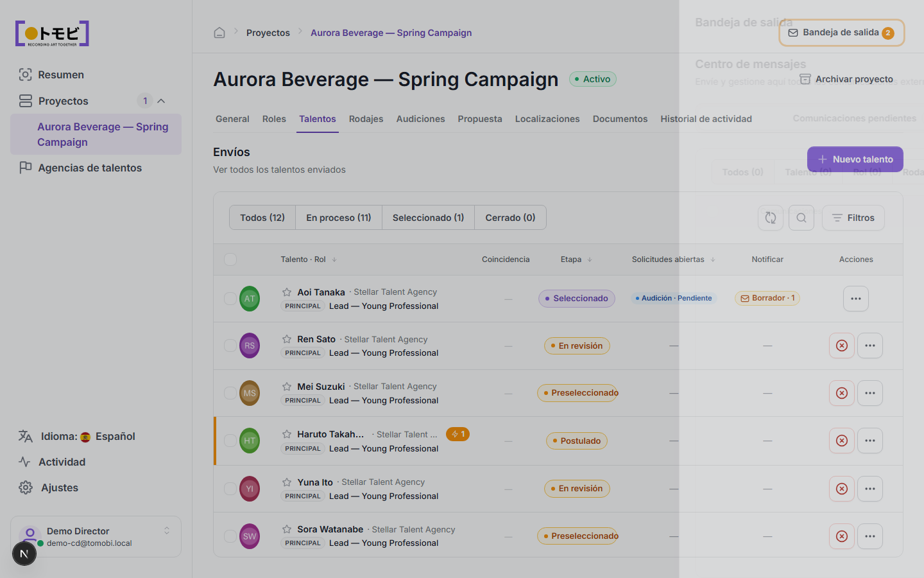The height and width of the screenshot is (578, 924).
Task: Select the Yuna Ito row checkbox
Action: tap(230, 489)
